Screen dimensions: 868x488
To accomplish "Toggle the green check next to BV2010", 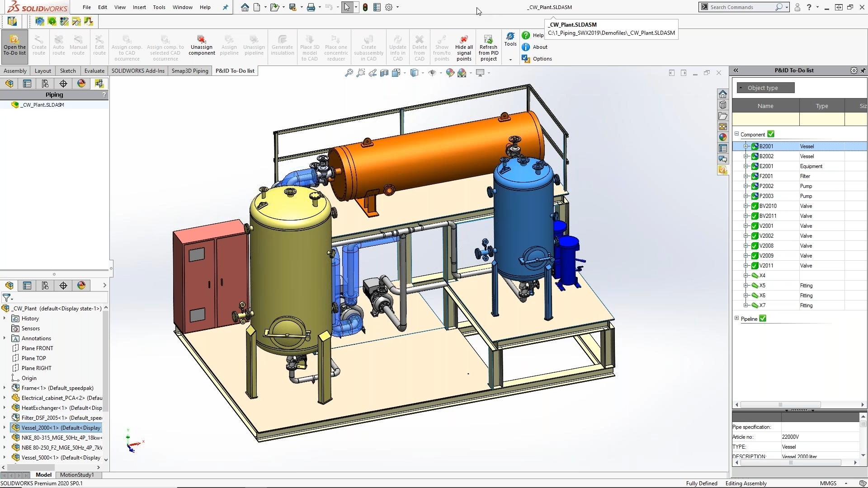I will pyautogui.click(x=755, y=206).
